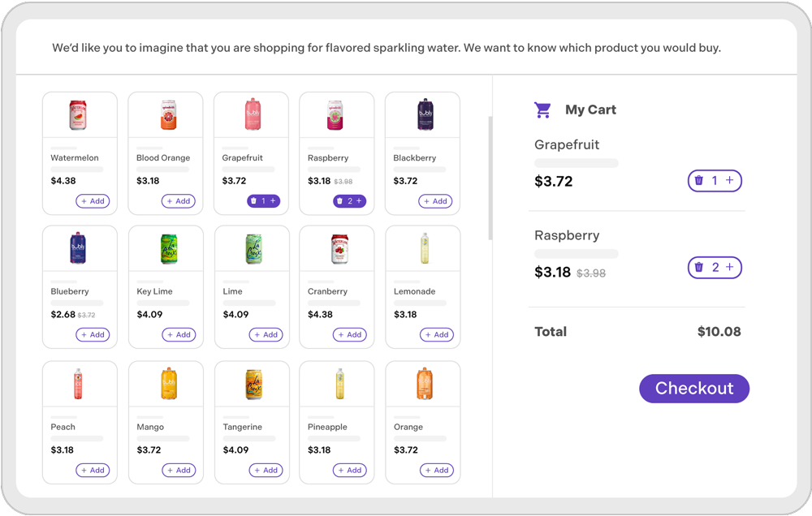Add Blackberry sparkling water to cart
Viewport: 812px width, 516px height.
pyautogui.click(x=435, y=201)
